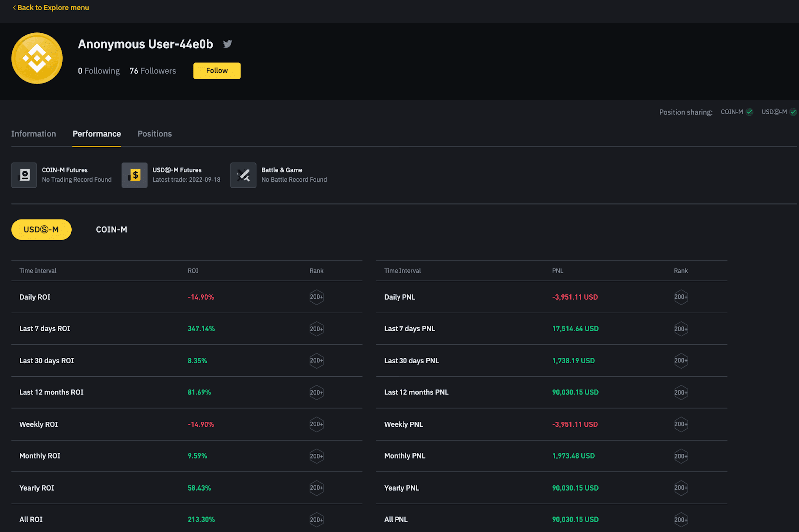
Task: Select the USDⓈ-M performance toggle
Action: pyautogui.click(x=41, y=230)
